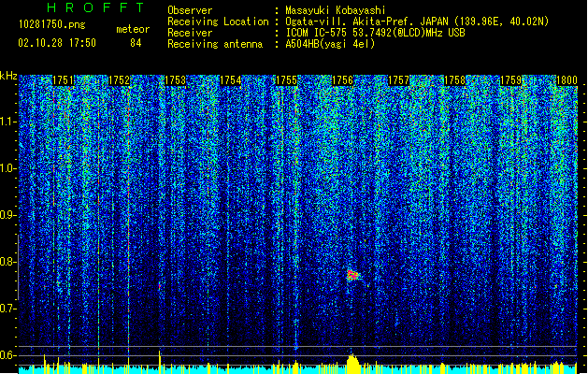The image size is (588, 374).
Task: Select observer name Masayuki Kobayashi
Action: [x=336, y=10]
